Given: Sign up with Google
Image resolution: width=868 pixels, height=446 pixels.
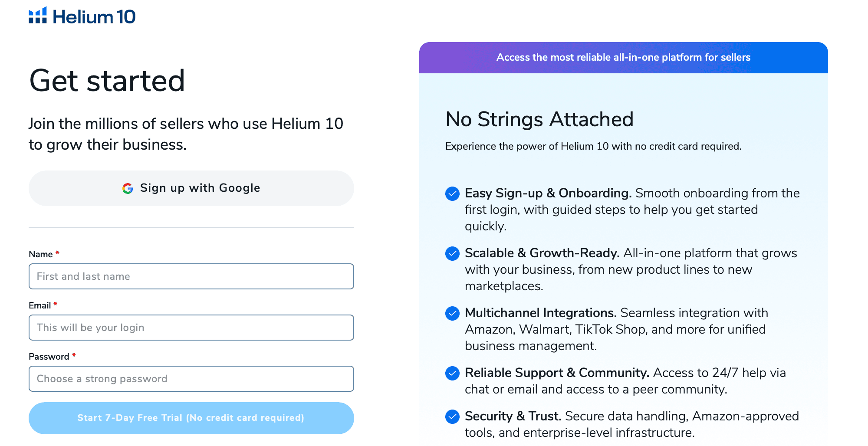Looking at the screenshot, I should pos(191,188).
